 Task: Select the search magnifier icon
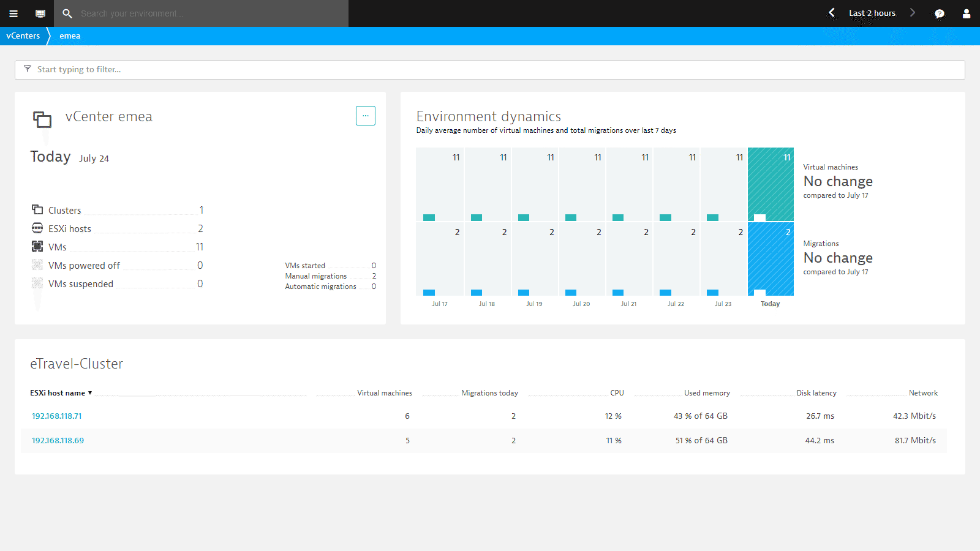point(67,13)
